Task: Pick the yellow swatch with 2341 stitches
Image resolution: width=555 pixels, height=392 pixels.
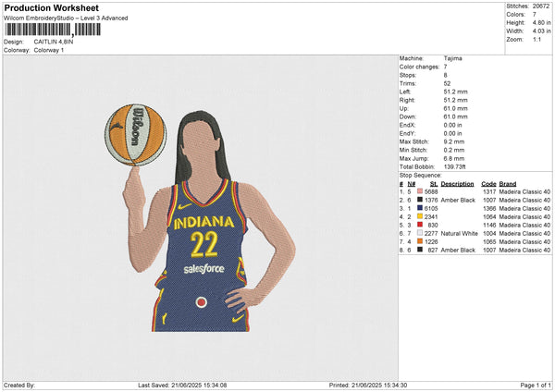Action: pos(420,216)
